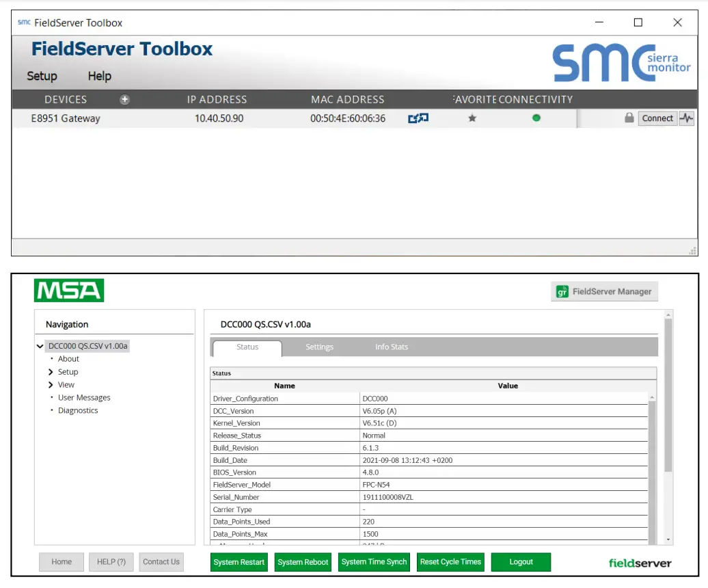Click FieldServer_Model value FPC-N54
Viewport: 708px width, 588px height.
coord(376,485)
